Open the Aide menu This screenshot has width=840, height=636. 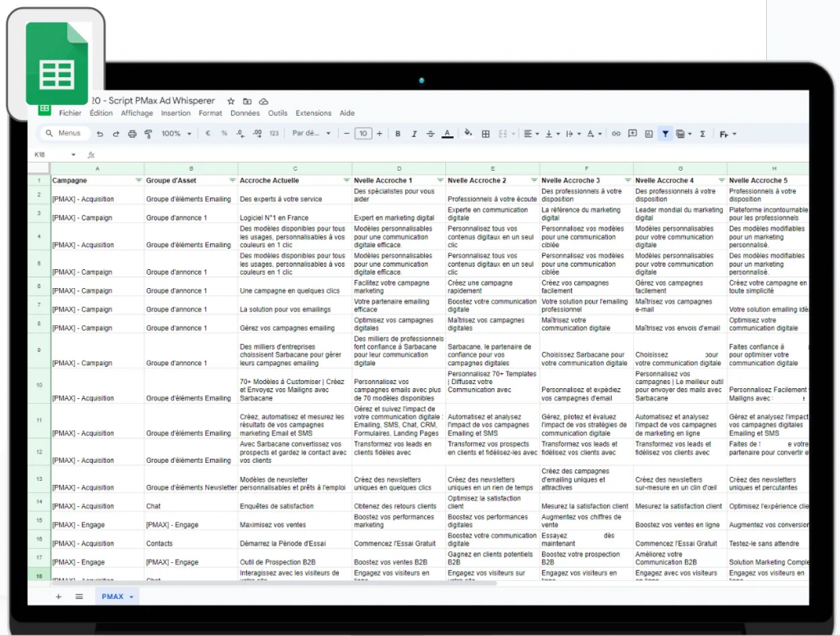tap(347, 113)
